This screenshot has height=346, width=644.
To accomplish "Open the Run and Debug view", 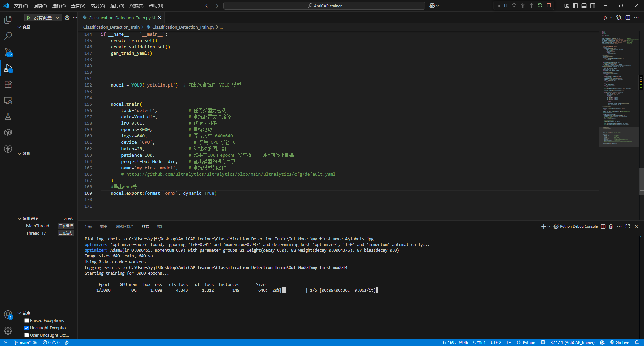I will click(x=8, y=68).
